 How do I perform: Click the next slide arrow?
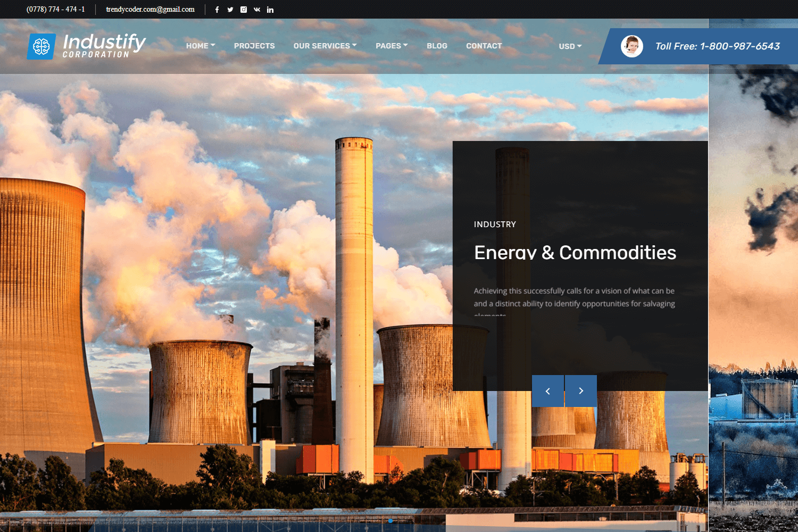pyautogui.click(x=580, y=390)
